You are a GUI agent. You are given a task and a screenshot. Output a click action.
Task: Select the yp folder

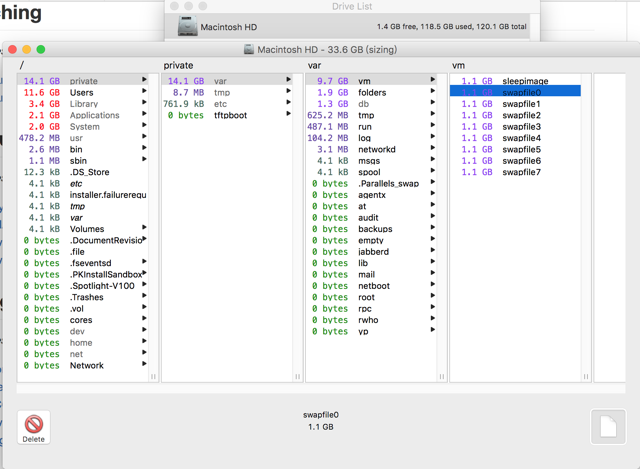tap(371, 331)
